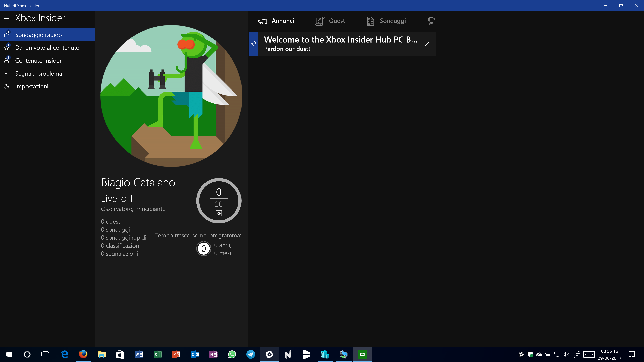The width and height of the screenshot is (644, 362).
Task: Click the 0 sondaggi rapidi stat
Action: tap(123, 238)
